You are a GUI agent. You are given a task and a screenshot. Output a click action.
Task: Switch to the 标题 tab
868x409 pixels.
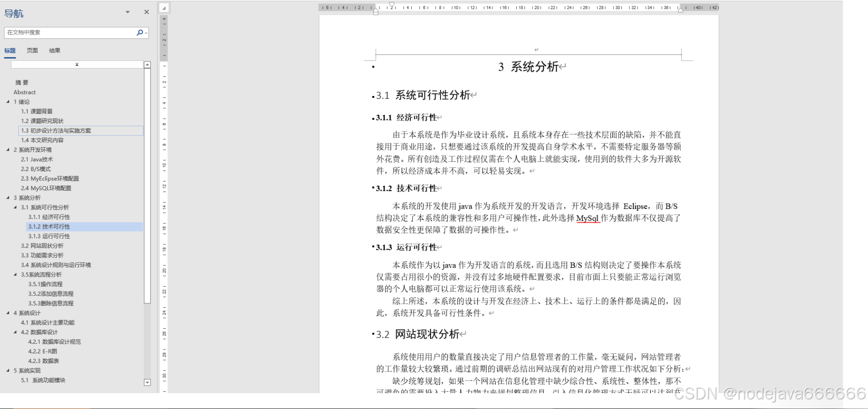pos(10,50)
